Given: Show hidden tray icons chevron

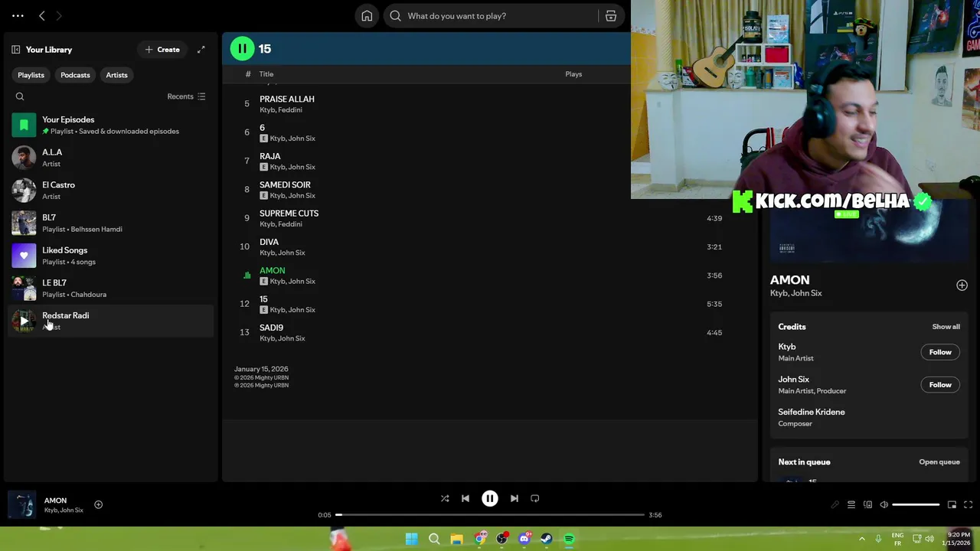Looking at the screenshot, I should tap(861, 539).
